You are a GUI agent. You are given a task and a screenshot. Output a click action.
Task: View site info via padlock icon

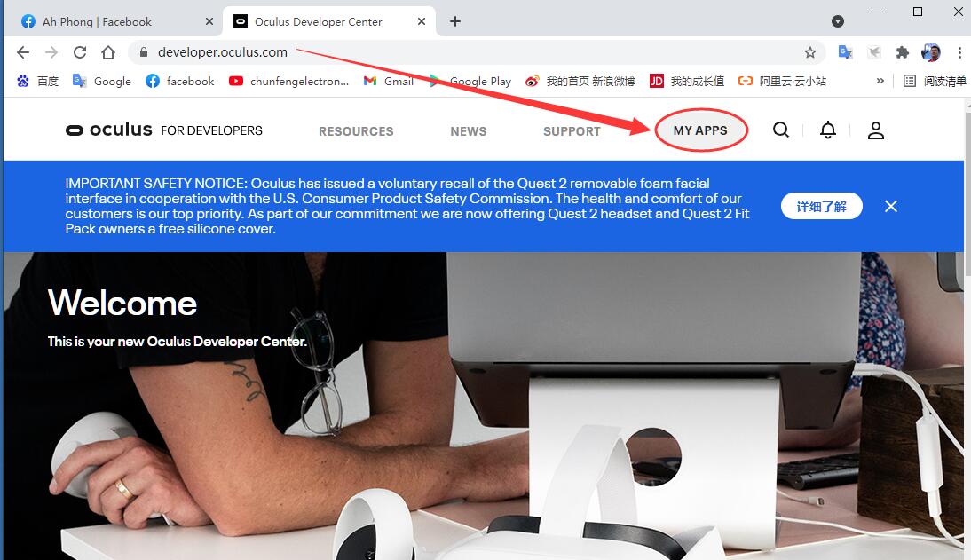(x=144, y=52)
